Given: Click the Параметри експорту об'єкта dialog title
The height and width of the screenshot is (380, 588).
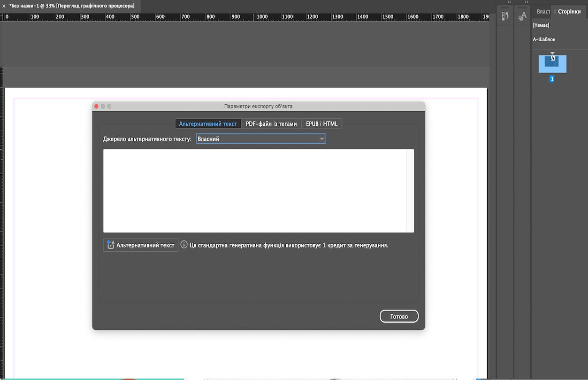Looking at the screenshot, I should [x=259, y=106].
